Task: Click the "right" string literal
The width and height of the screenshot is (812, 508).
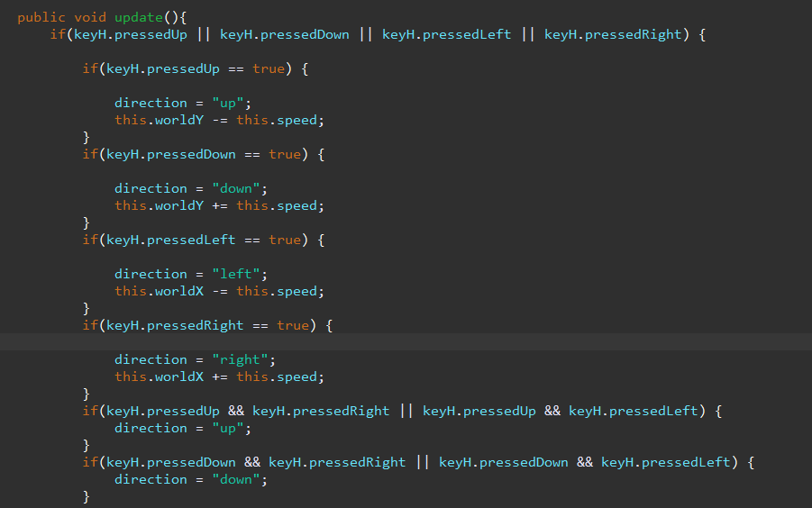Action: tap(240, 359)
